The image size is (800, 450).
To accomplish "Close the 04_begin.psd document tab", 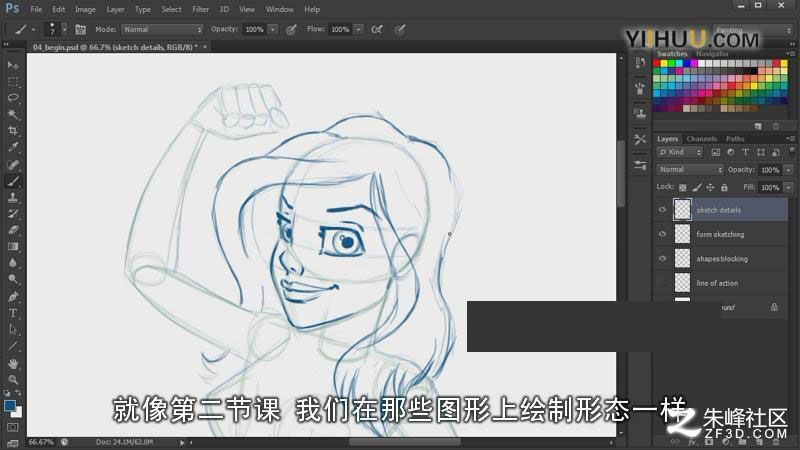I will tap(205, 47).
